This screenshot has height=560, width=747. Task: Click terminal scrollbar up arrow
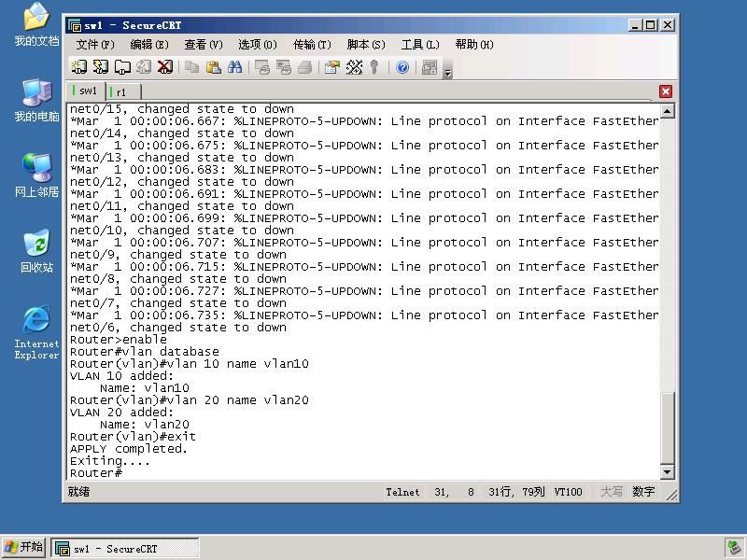[x=667, y=111]
